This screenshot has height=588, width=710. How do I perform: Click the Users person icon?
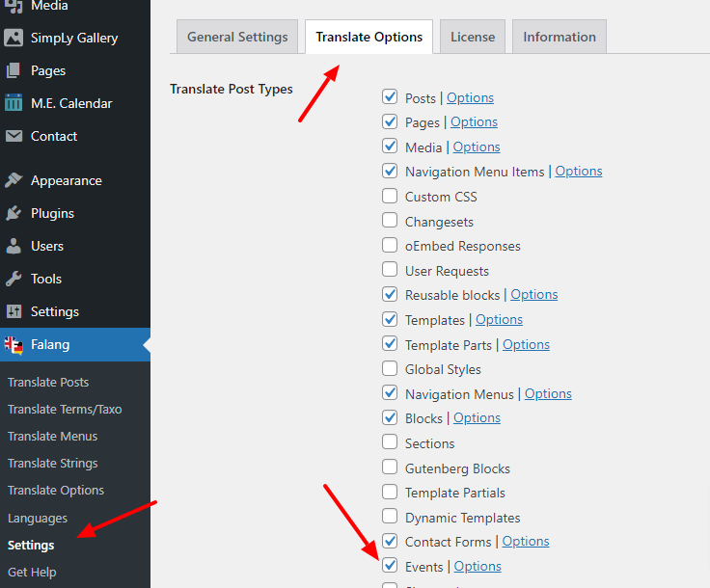14,246
